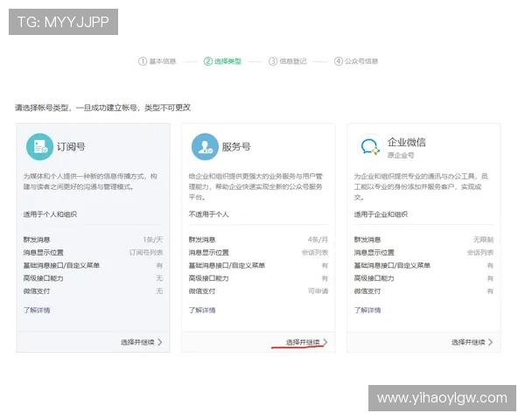Click 基础消息接口/自定义菜单 label in 服务号 card
The height and width of the screenshot is (420, 525).
pos(227,266)
